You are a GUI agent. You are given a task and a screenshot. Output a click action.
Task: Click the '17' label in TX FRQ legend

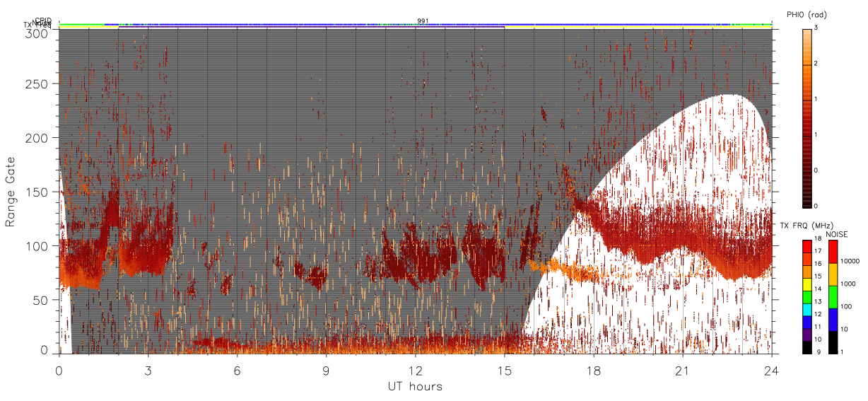pyautogui.click(x=818, y=251)
